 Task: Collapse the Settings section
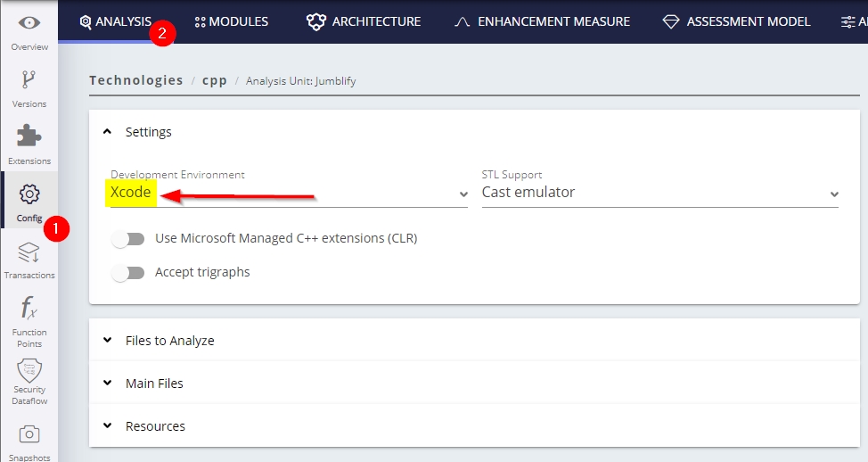point(108,132)
